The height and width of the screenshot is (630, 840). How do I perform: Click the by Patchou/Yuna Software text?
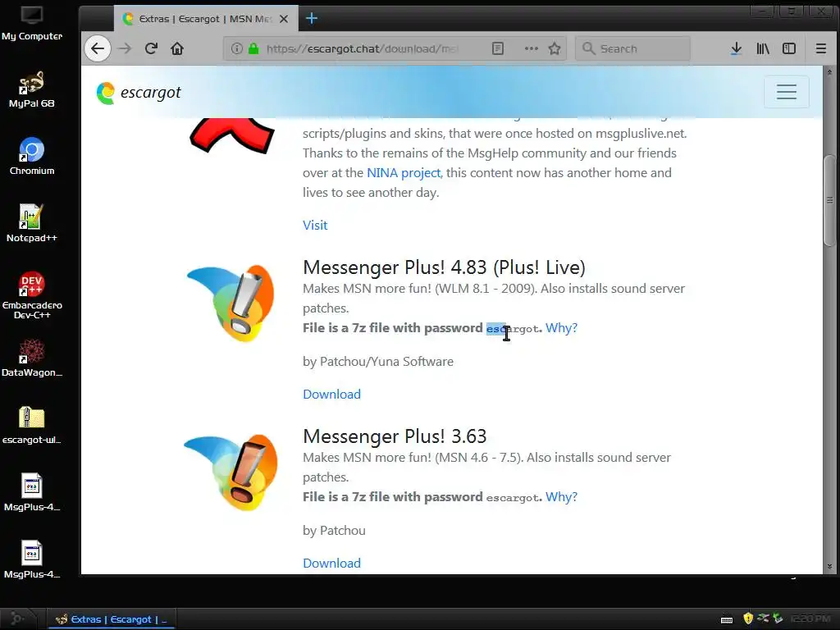378,362
